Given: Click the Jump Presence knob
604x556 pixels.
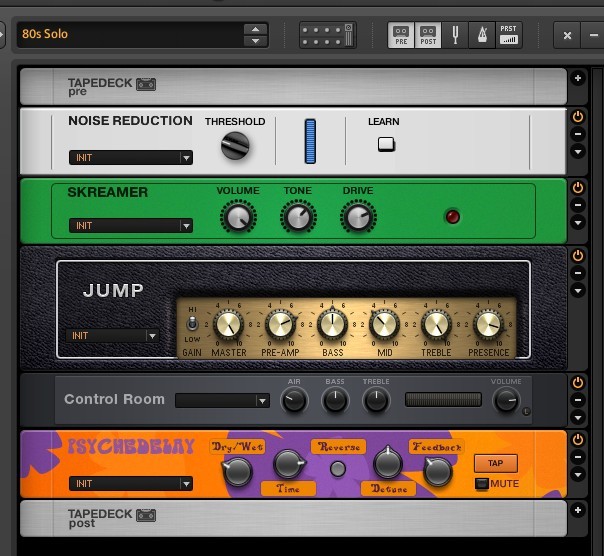Looking at the screenshot, I should point(488,324).
